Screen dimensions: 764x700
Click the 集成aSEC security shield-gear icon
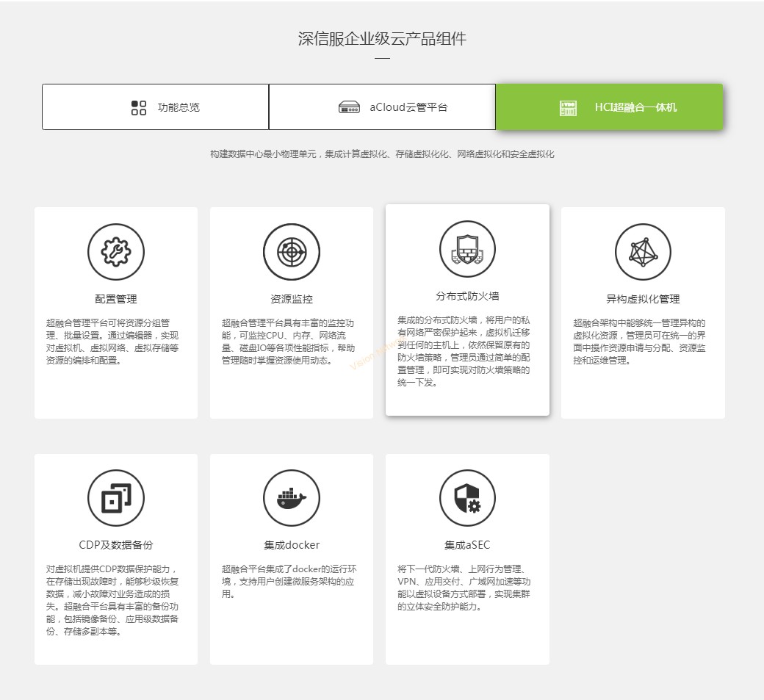coord(467,497)
